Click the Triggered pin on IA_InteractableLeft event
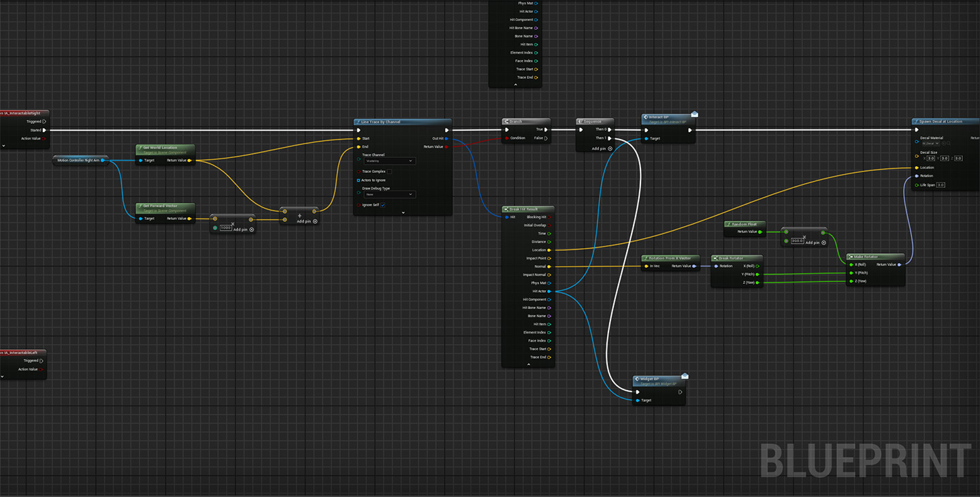This screenshot has width=980, height=497. coord(42,361)
